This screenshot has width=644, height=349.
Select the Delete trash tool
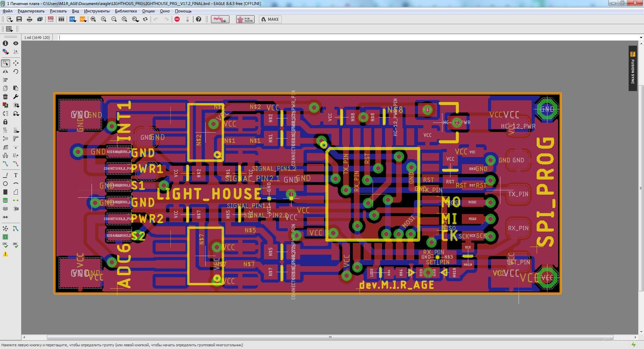coord(5,97)
